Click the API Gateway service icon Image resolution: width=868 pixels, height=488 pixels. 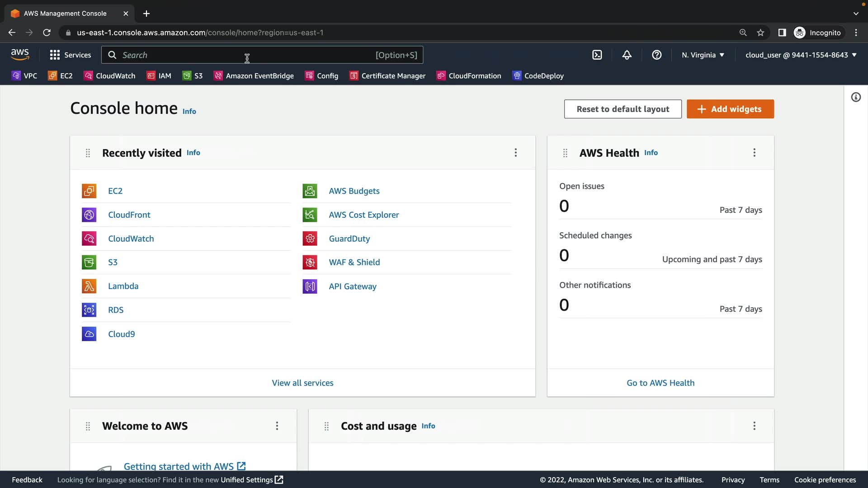[310, 286]
